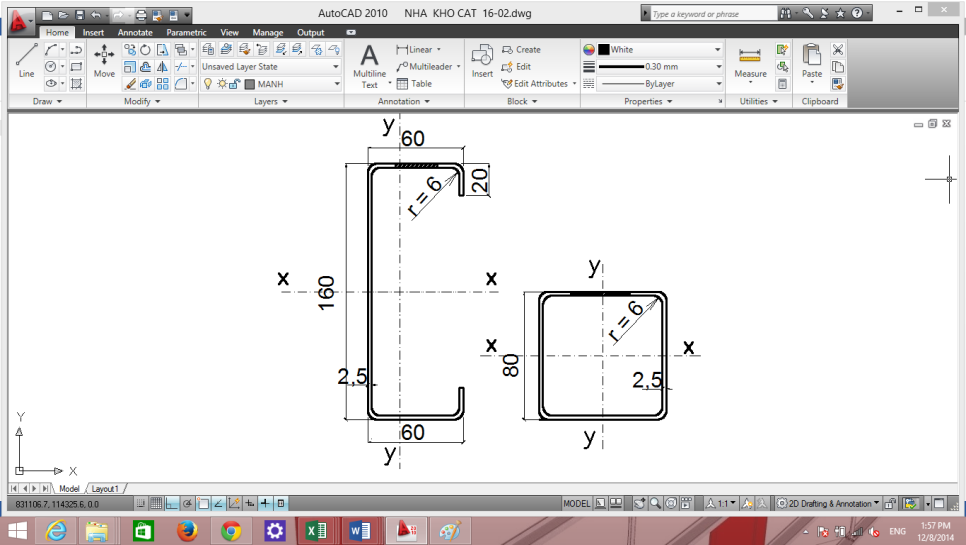Viewport: 966px width, 545px height.
Task: Select the Rectangle draw tool
Action: coord(76,67)
